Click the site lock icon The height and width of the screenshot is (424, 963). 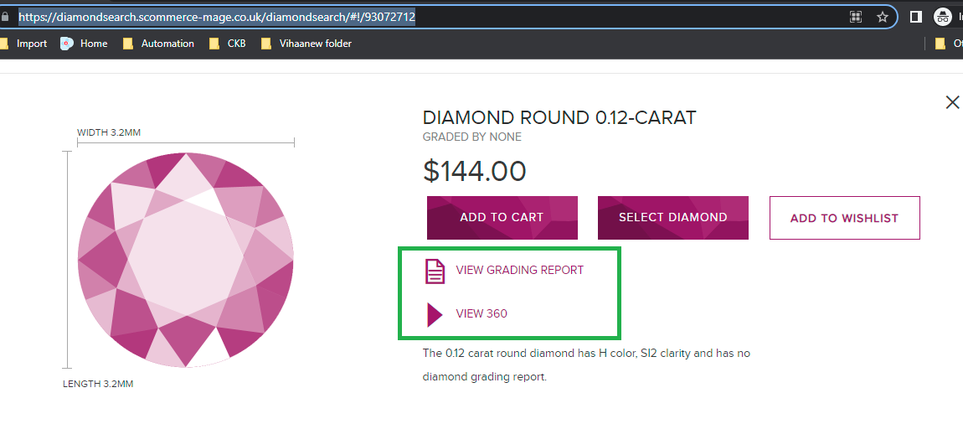(x=5, y=16)
